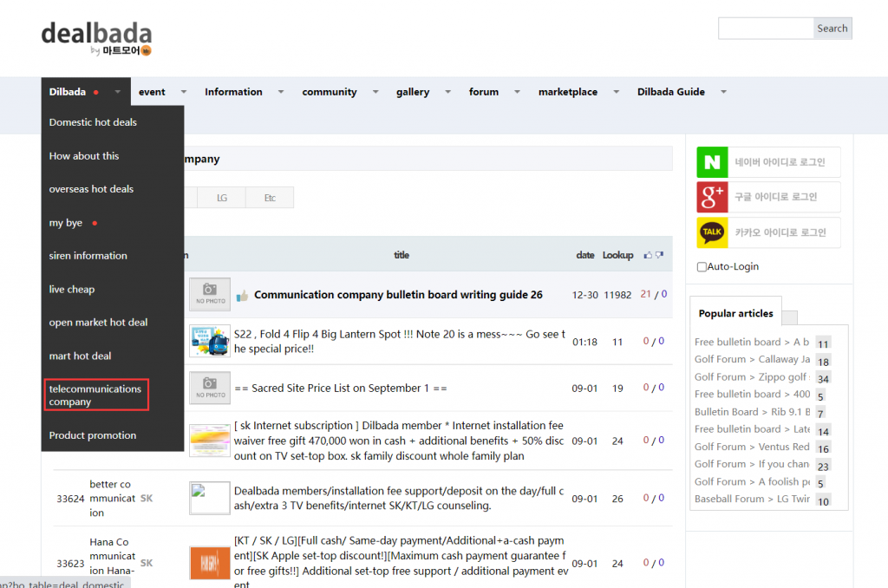Select How about this menu entry
888x588 pixels.
84,156
